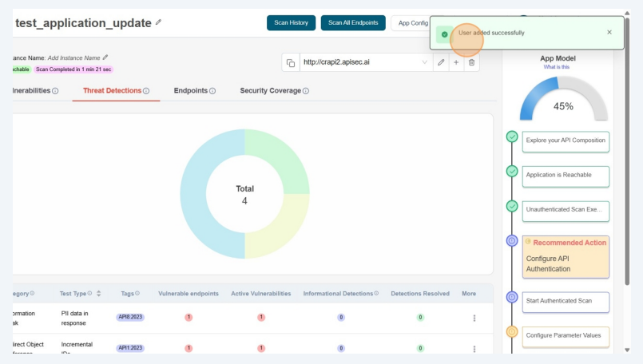Open the Security Coverage tab
The width and height of the screenshot is (643, 364).
point(270,91)
